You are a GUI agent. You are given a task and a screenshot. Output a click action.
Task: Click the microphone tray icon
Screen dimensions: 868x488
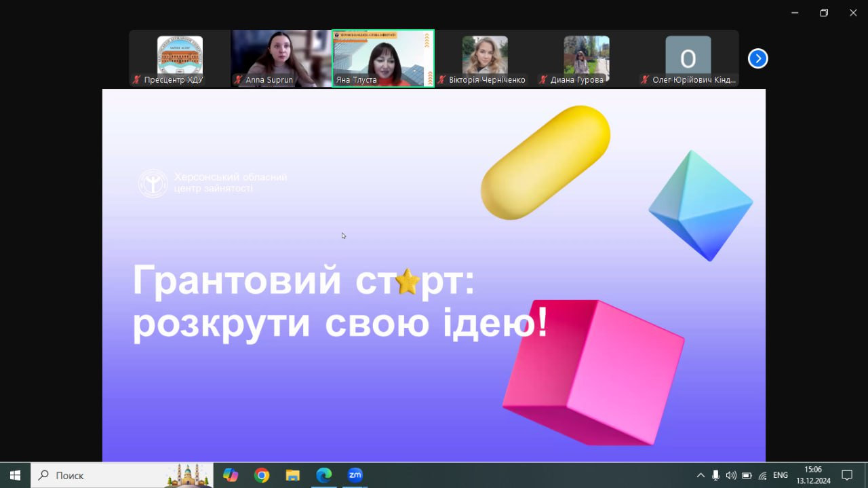(x=715, y=475)
